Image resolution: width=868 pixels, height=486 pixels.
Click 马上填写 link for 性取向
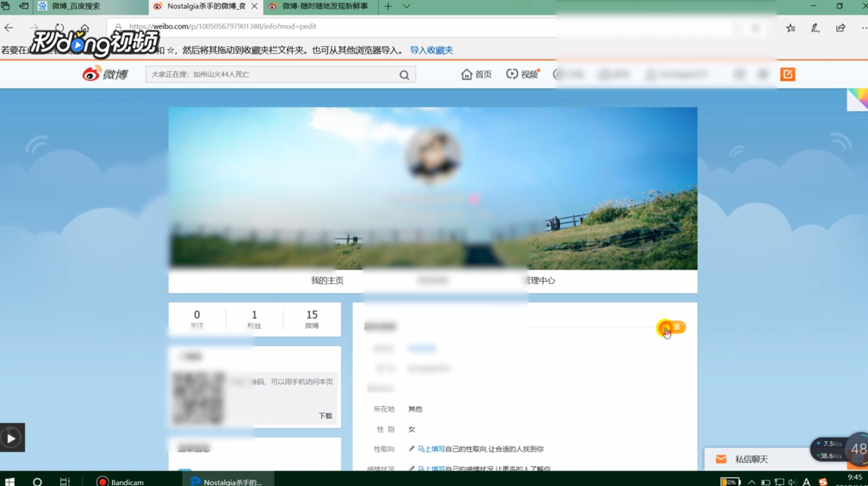[431, 449]
